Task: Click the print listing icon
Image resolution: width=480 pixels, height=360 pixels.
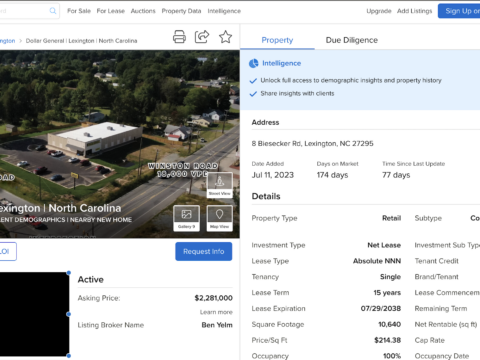Action: 179,37
